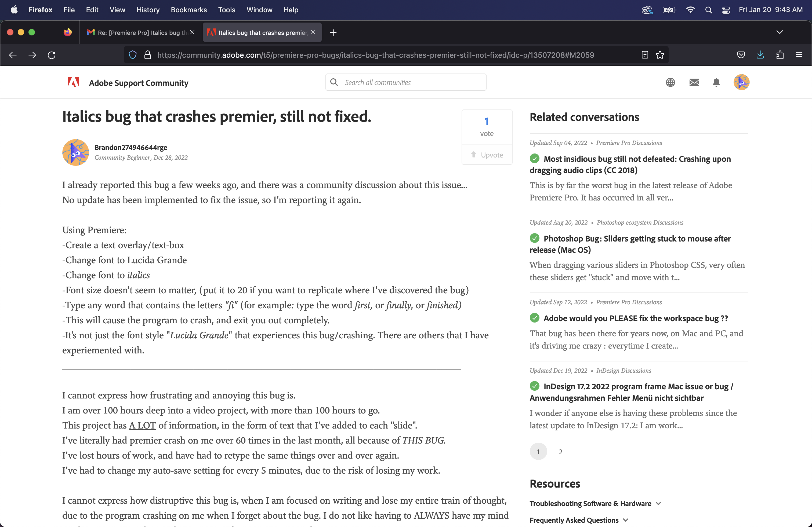Open author Brandon274946644rge profile link
Viewport: 812px width, 527px height.
tap(131, 147)
